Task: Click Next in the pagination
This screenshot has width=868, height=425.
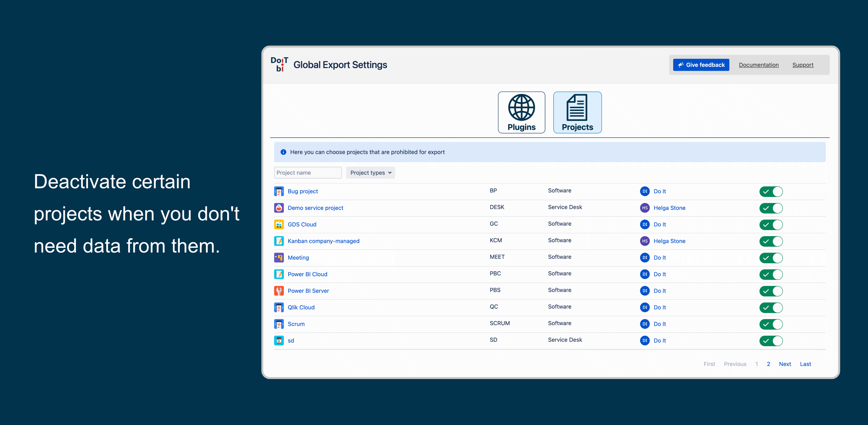Action: [785, 364]
